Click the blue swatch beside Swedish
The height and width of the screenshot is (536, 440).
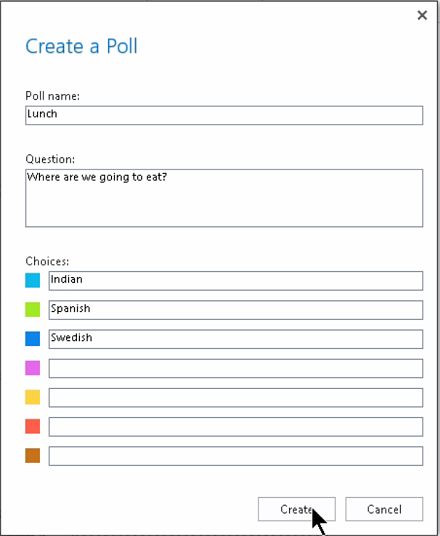pyautogui.click(x=32, y=338)
